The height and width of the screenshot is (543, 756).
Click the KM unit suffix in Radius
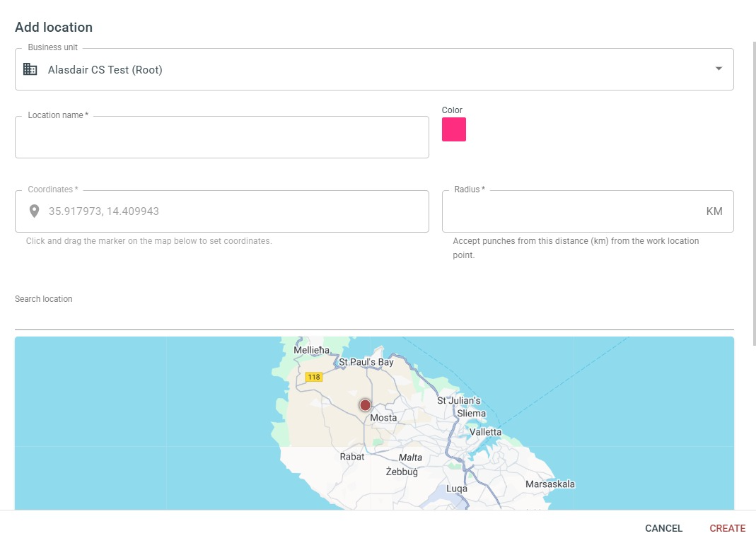(714, 211)
